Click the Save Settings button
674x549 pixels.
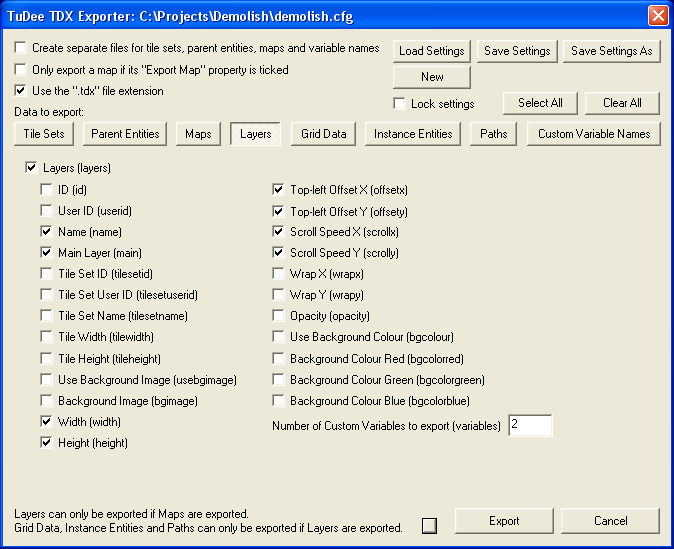pos(517,51)
